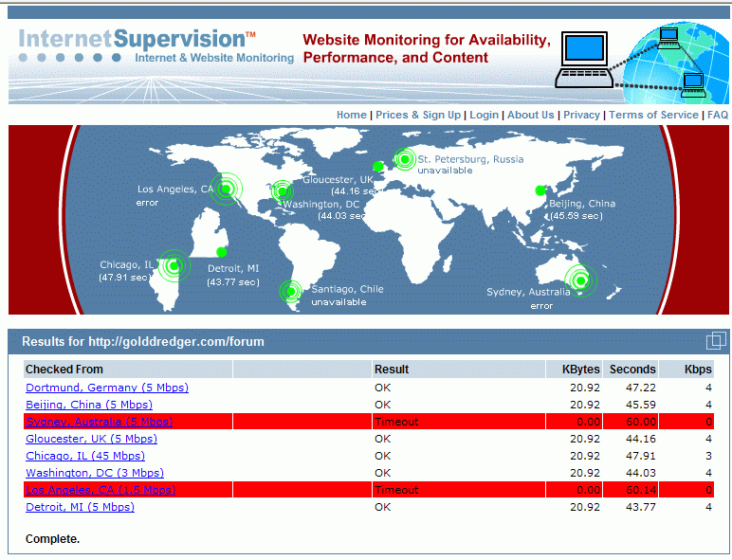Open Gloucester, UK (5 Mbps) link
The image size is (732, 560).
coord(91,439)
